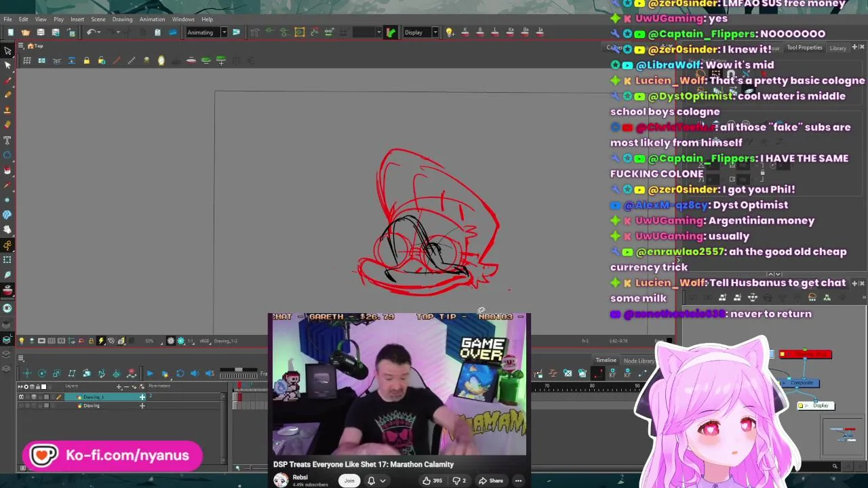Select the Transform arrow tool in left toolbar
The height and width of the screenshot is (488, 868).
pos(7,51)
